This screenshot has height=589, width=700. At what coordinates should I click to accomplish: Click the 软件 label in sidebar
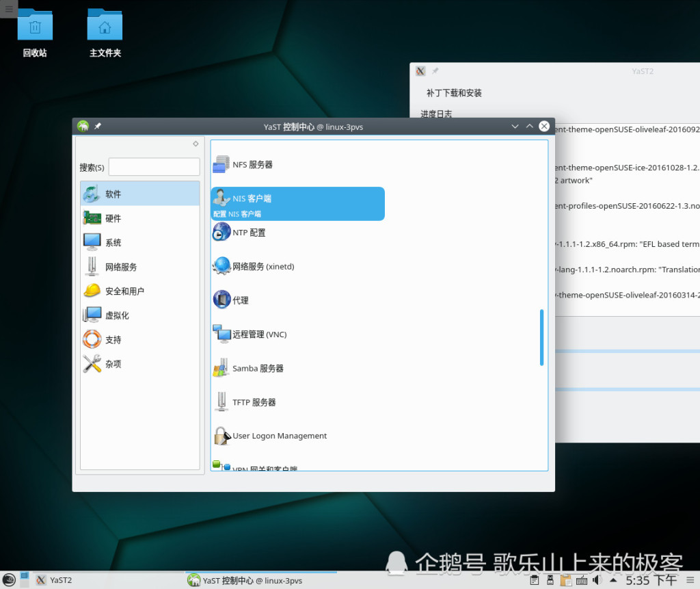[x=113, y=194]
